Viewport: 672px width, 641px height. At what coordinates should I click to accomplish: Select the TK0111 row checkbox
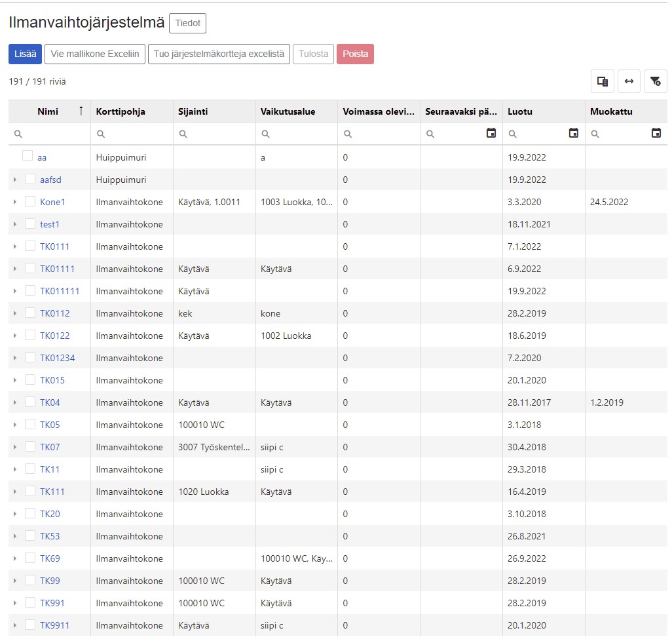(30, 246)
